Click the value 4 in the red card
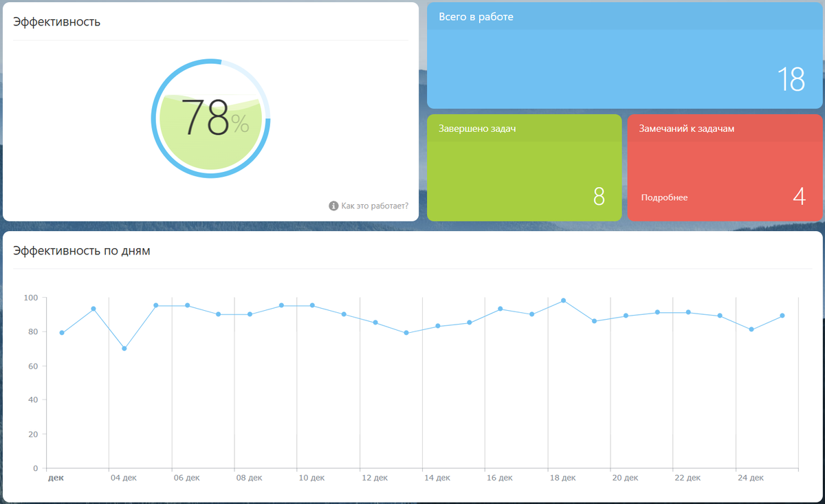825x504 pixels. click(x=799, y=197)
